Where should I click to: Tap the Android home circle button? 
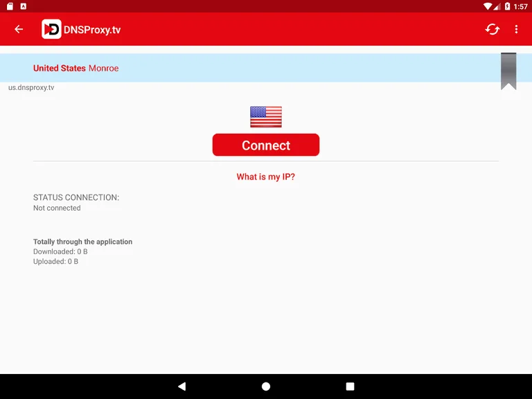pos(266,386)
